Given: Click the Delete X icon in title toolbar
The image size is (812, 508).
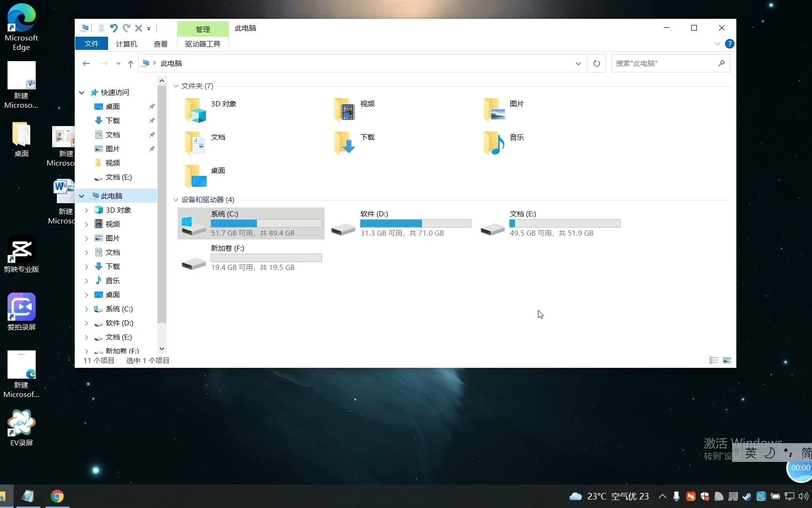Looking at the screenshot, I should [x=139, y=28].
